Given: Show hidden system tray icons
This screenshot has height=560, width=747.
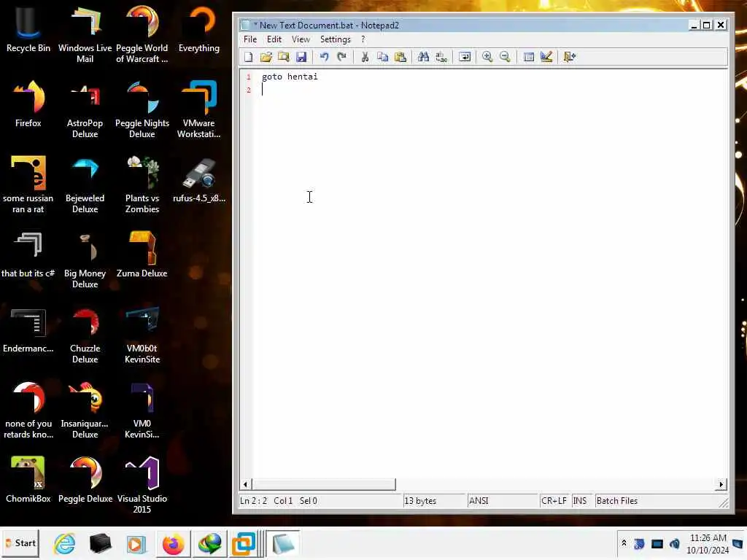Looking at the screenshot, I should point(624,543).
